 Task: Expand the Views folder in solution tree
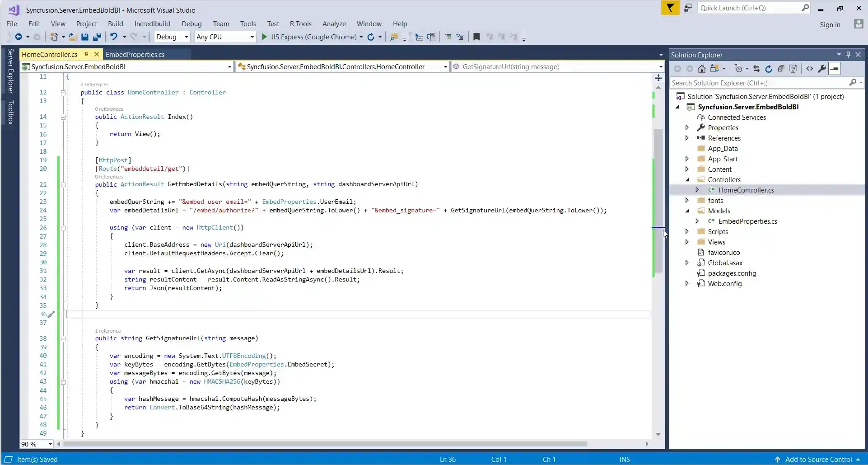coord(687,242)
